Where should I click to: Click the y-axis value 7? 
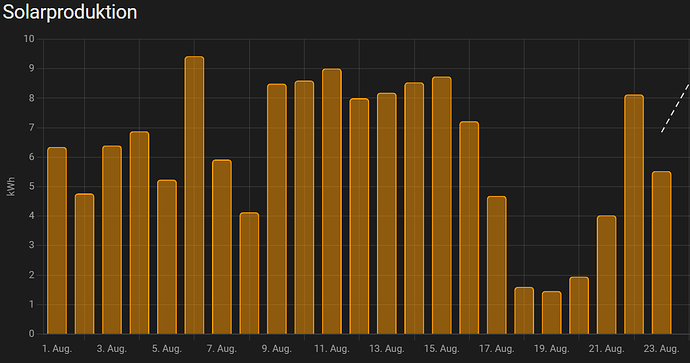pyautogui.click(x=32, y=128)
